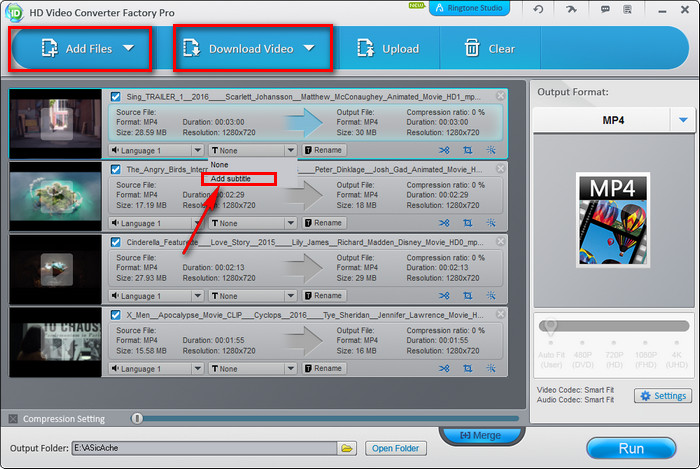
Task: Click the crop icon for Cinderella
Action: pyautogui.click(x=467, y=296)
